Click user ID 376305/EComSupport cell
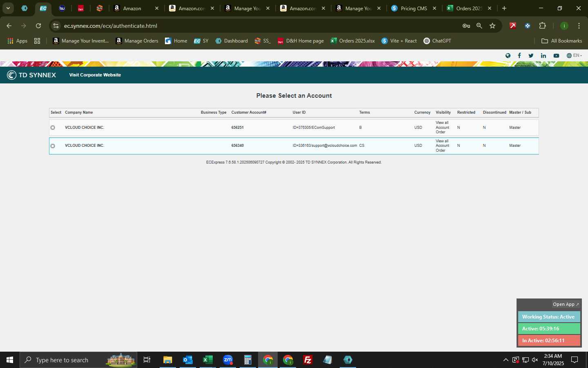Image resolution: width=588 pixels, height=368 pixels. (314, 128)
